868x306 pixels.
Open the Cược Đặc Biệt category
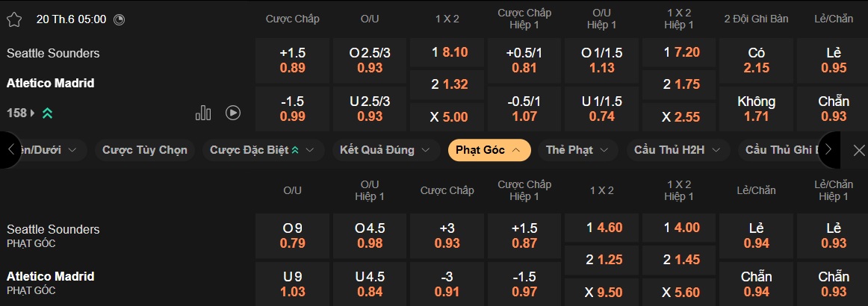click(262, 150)
